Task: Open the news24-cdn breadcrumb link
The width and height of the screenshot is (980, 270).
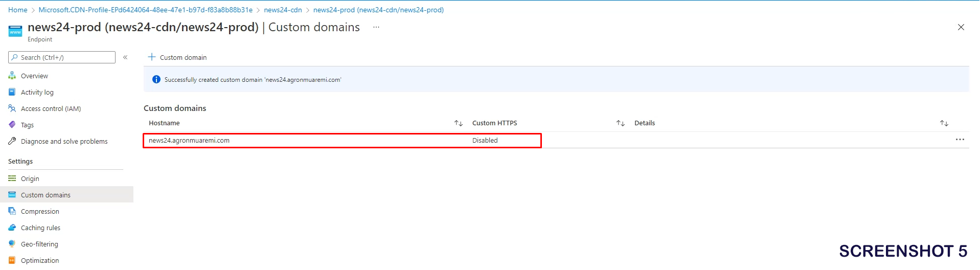Action: pyautogui.click(x=283, y=10)
